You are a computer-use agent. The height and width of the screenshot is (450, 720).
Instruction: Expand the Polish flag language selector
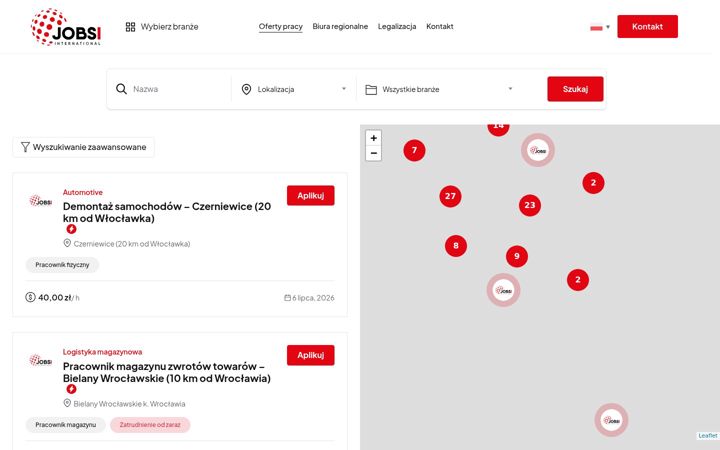600,27
